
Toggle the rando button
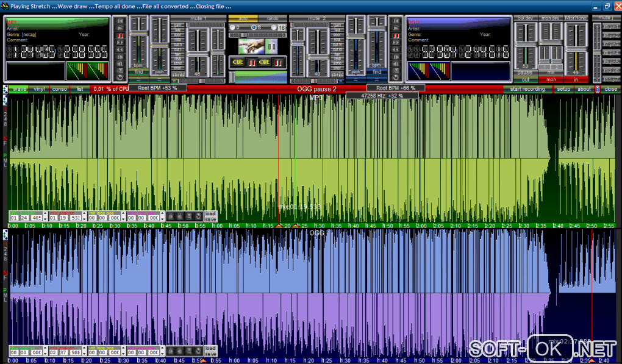pos(273,19)
